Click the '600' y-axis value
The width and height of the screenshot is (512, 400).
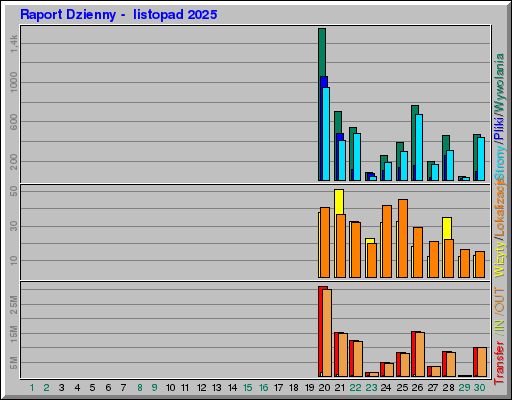14,122
